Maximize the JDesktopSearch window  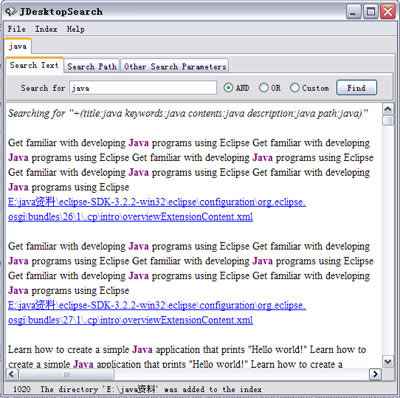[371, 12]
